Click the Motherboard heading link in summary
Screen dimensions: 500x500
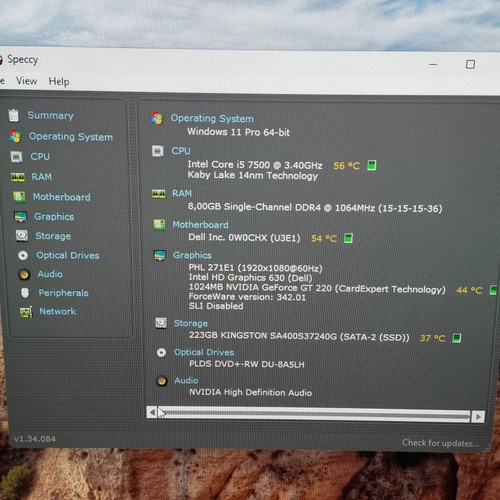pos(200,225)
